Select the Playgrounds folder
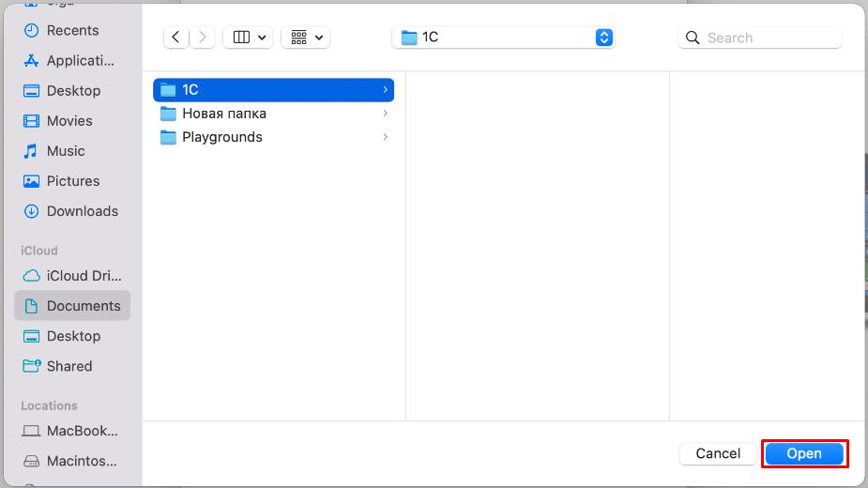 click(222, 137)
